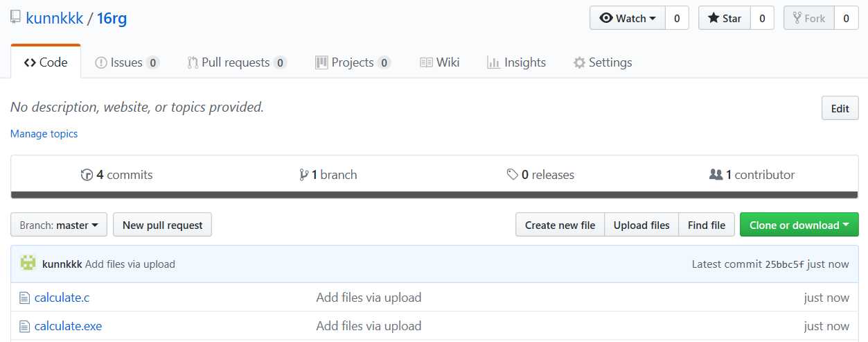This screenshot has width=868, height=342.
Task: Click the Wiki book icon
Action: click(x=427, y=62)
